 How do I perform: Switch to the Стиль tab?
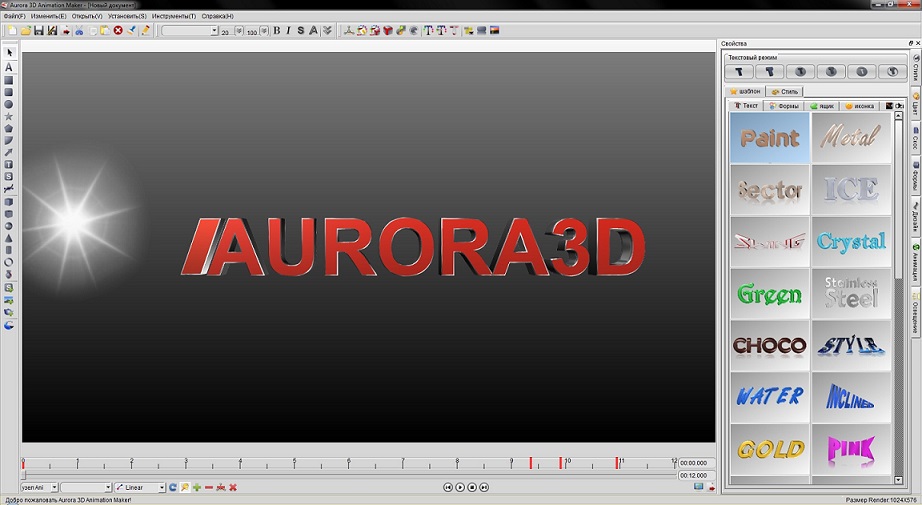tap(785, 92)
